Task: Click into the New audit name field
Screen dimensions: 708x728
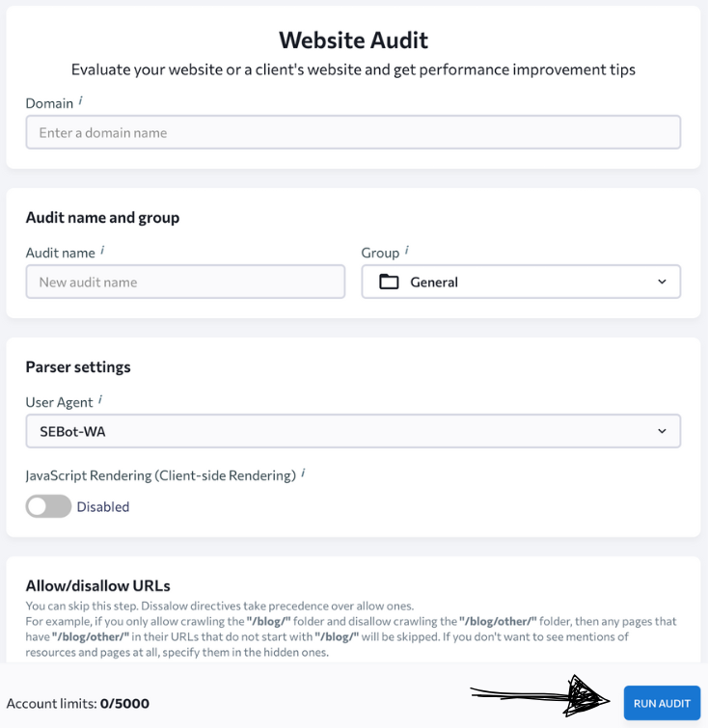Action: pyautogui.click(x=185, y=283)
